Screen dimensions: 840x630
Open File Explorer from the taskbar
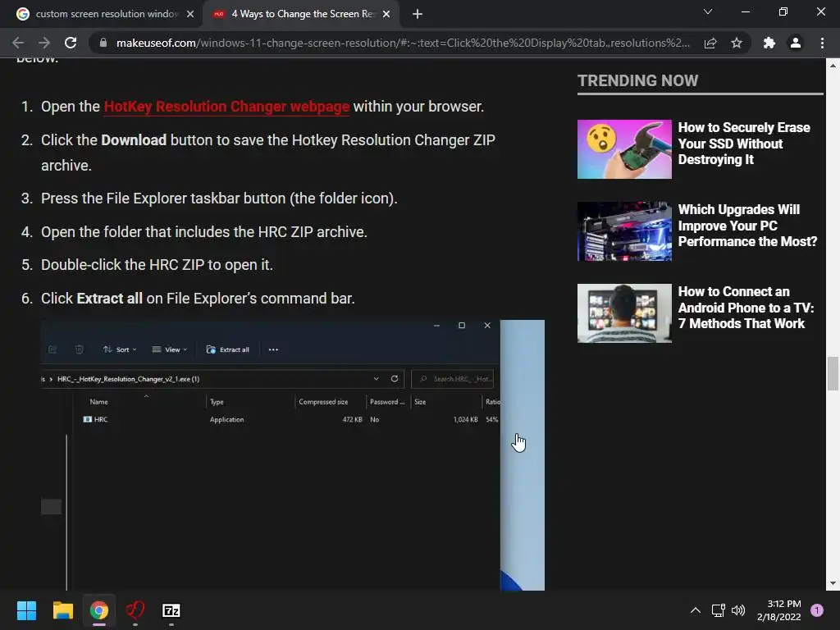click(x=62, y=610)
